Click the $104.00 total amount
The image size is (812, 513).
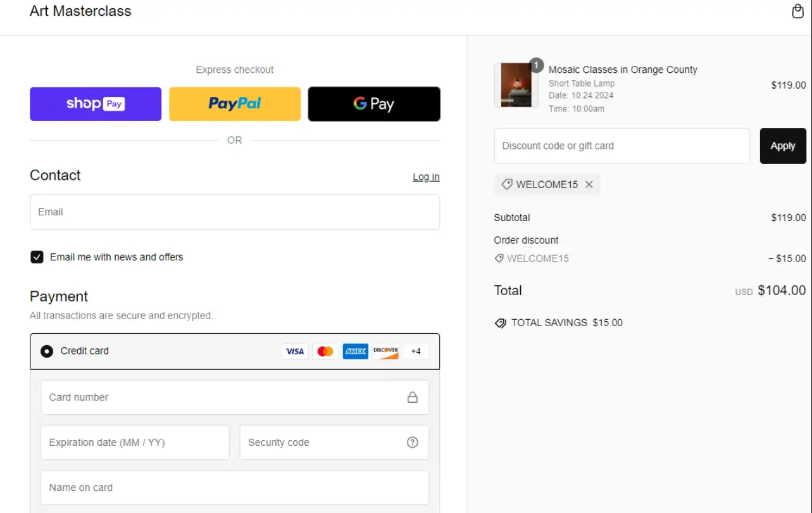(x=782, y=291)
